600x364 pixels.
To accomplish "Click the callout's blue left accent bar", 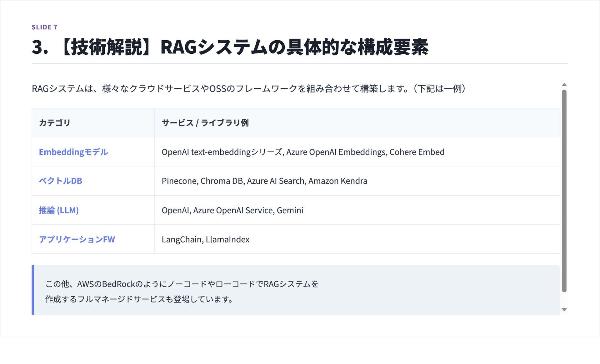I will click(33, 290).
